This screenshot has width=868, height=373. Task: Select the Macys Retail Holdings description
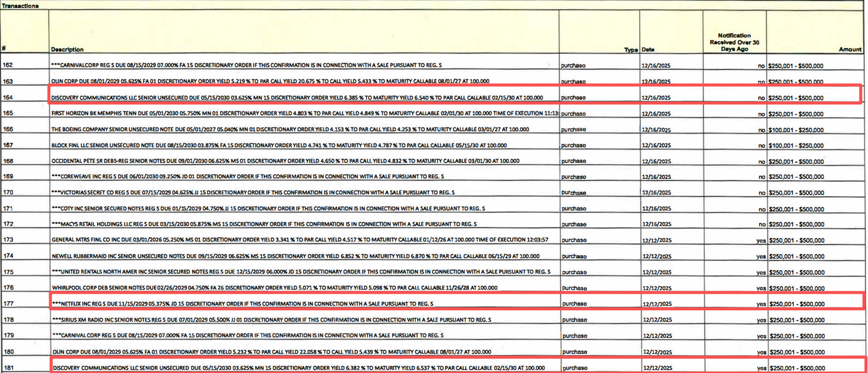(264, 224)
